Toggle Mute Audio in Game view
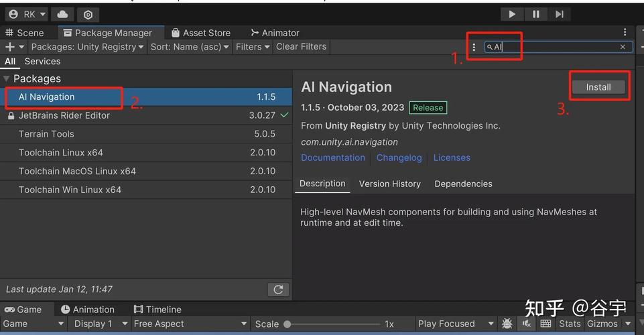The height and width of the screenshot is (335, 644). [x=527, y=324]
